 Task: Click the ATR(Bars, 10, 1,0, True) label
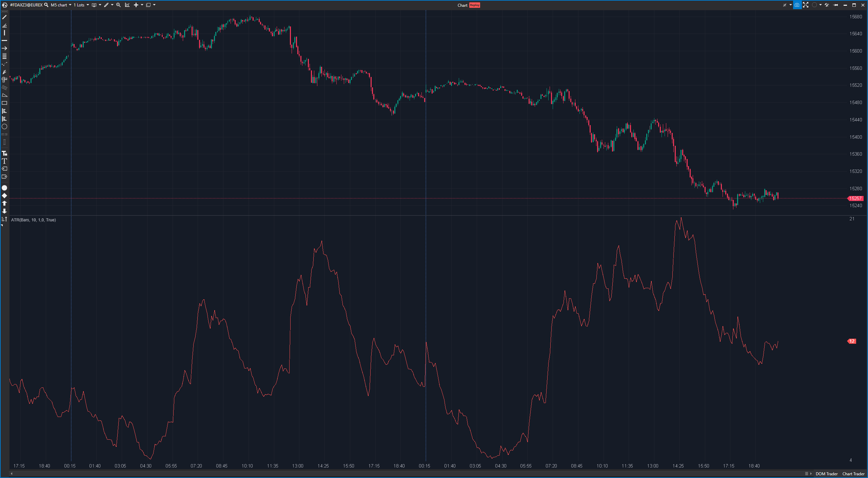34,220
